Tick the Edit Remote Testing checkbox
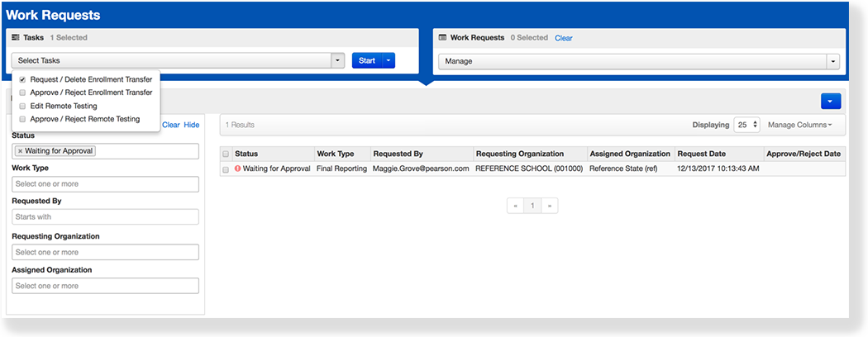The width and height of the screenshot is (868, 337). point(22,106)
